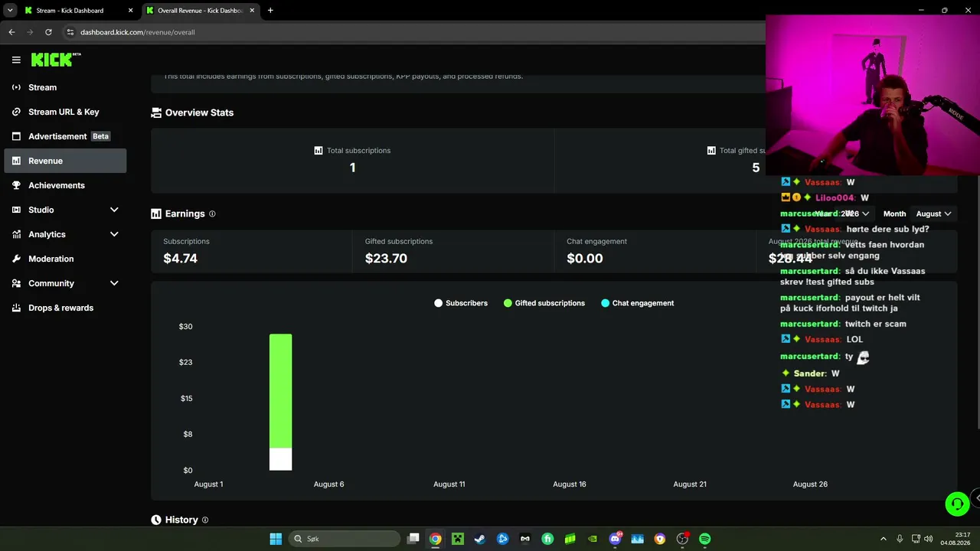The width and height of the screenshot is (980, 551).
Task: Click the Subscriptions $4.74 earnings card
Action: point(251,251)
